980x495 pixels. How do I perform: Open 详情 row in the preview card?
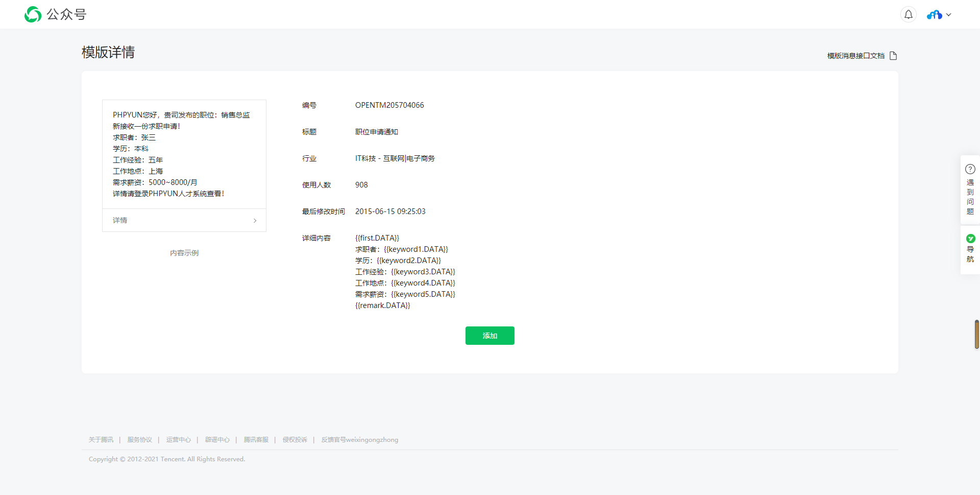(x=184, y=220)
